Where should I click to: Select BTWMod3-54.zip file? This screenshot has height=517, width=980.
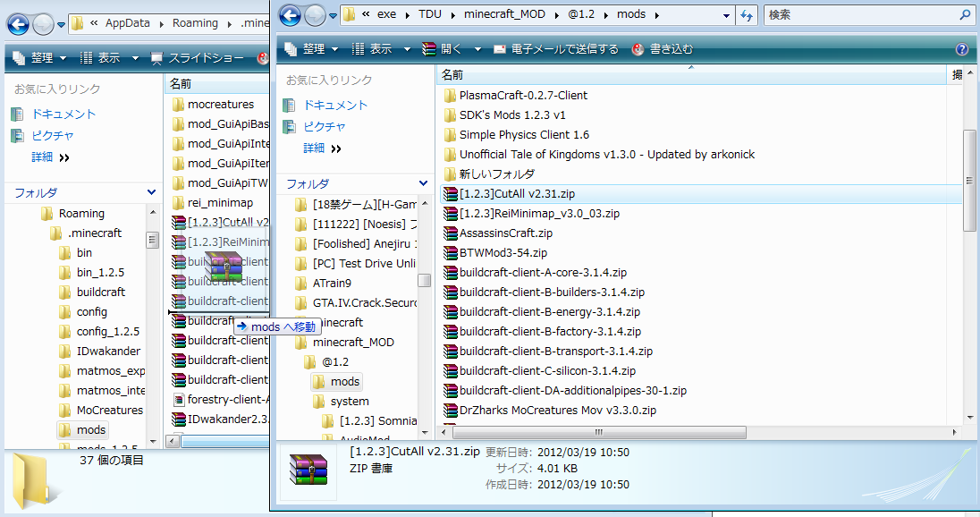coord(495,252)
